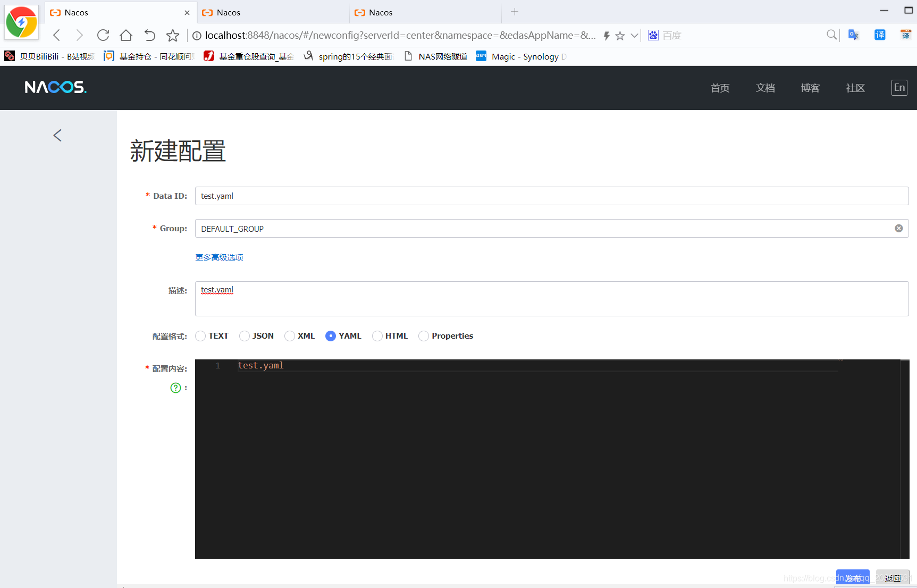Select the YAML format radio button

331,336
